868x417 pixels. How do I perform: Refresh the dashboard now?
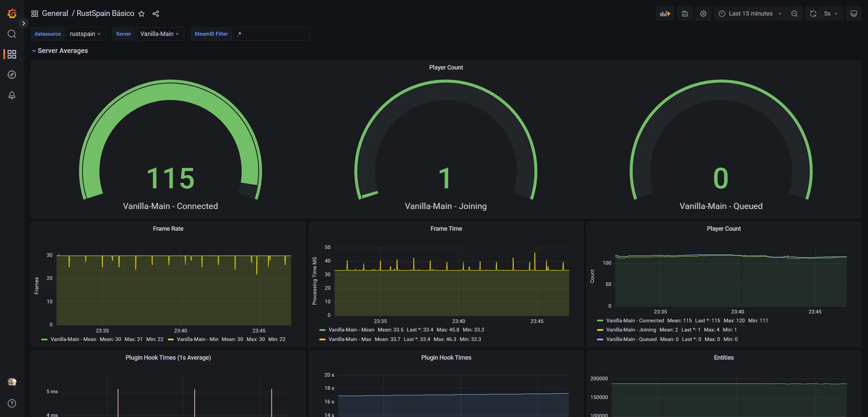point(813,14)
